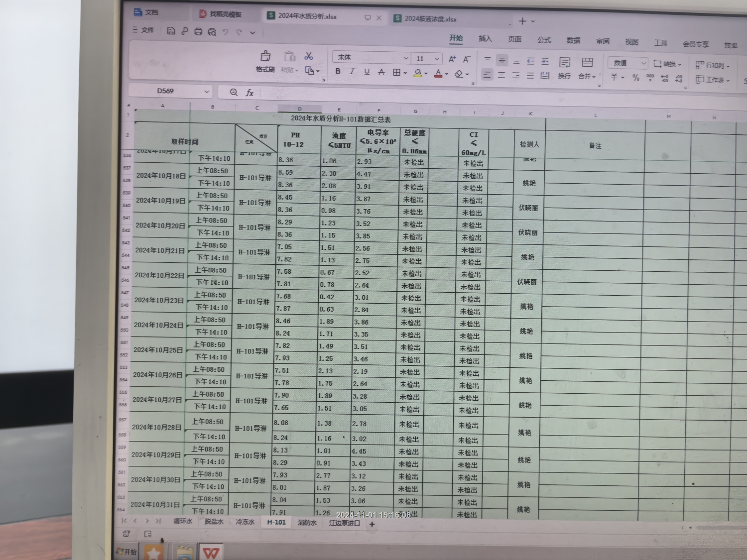Switch to the 循环水 sheet tab
The height and width of the screenshot is (560, 747).
[x=182, y=521]
